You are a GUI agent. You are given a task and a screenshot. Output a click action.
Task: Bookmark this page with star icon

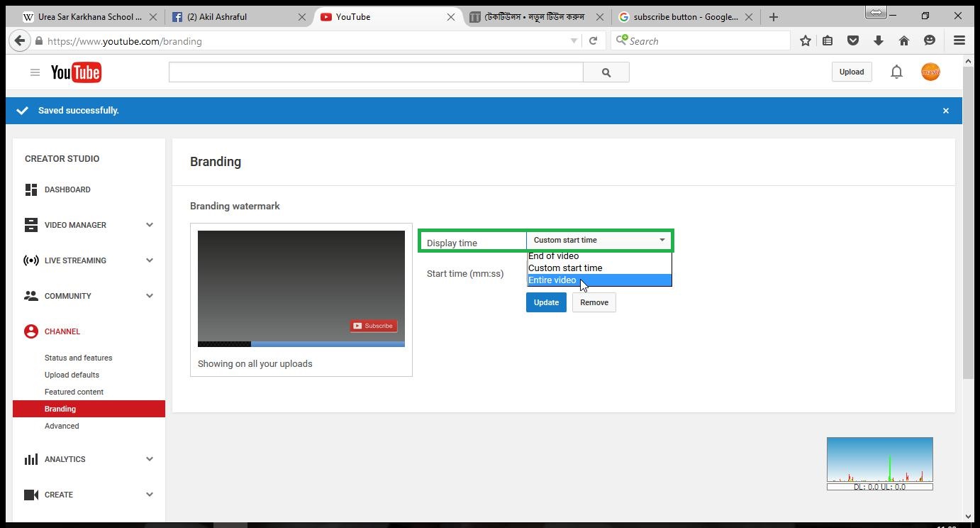coord(805,41)
